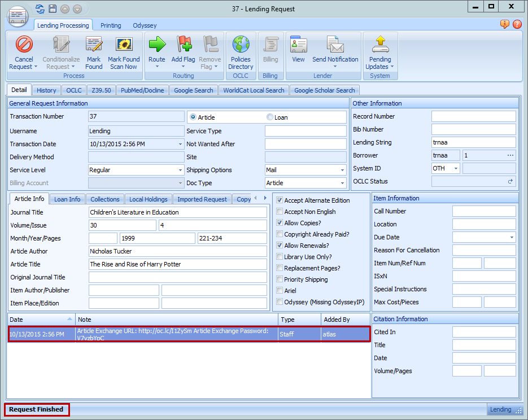528x420 pixels.
Task: Check the Library Use Only option
Action: 280,257
